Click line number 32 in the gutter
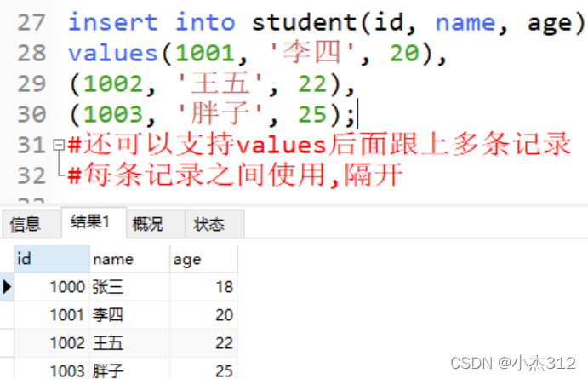 pyautogui.click(x=31, y=175)
